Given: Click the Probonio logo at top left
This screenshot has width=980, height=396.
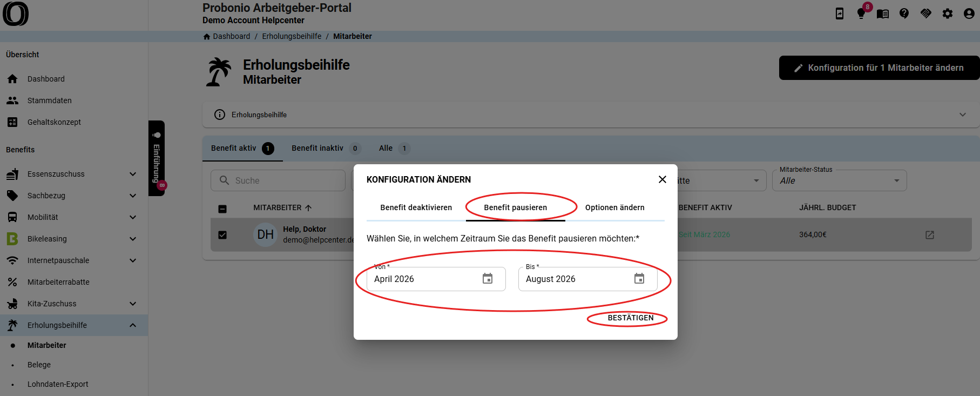Looking at the screenshot, I should point(16,14).
